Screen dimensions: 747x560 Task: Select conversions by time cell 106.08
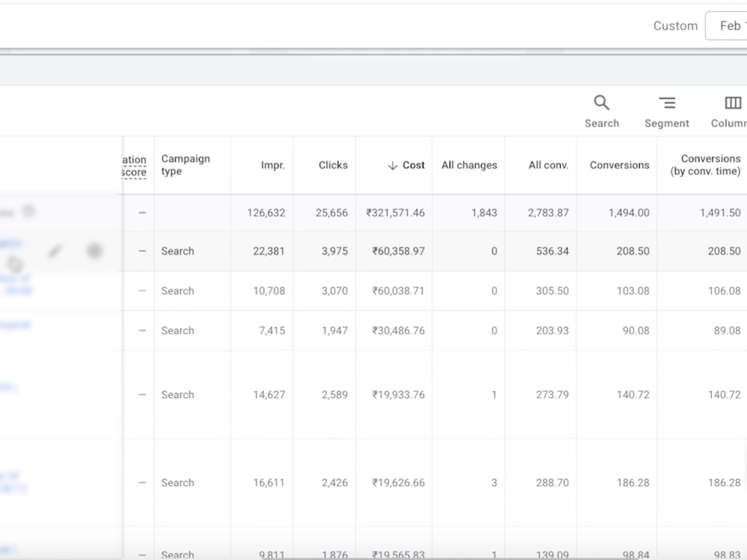(x=724, y=291)
